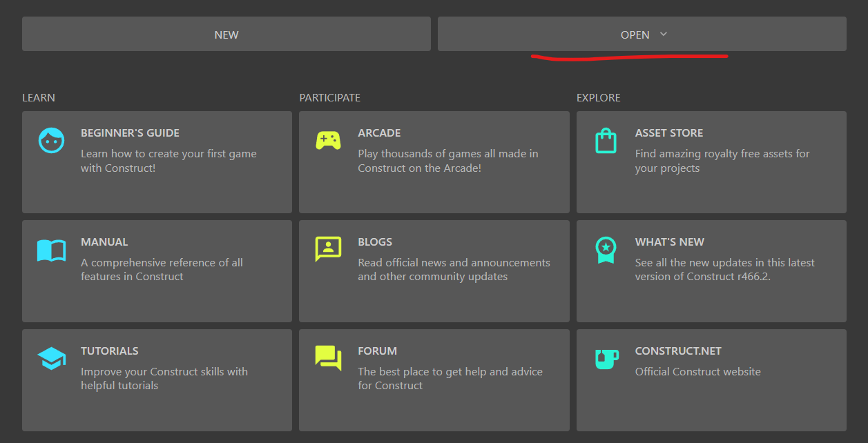Click the Asset Store shopping bag icon
Image resolution: width=868 pixels, height=443 pixels.
pyautogui.click(x=606, y=141)
